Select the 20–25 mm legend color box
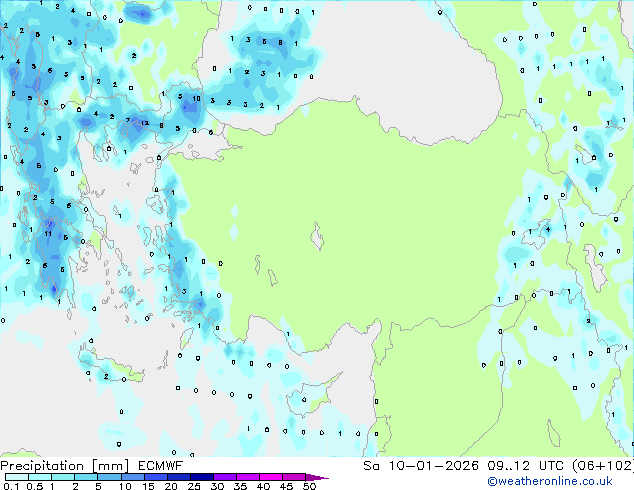 pos(179,477)
